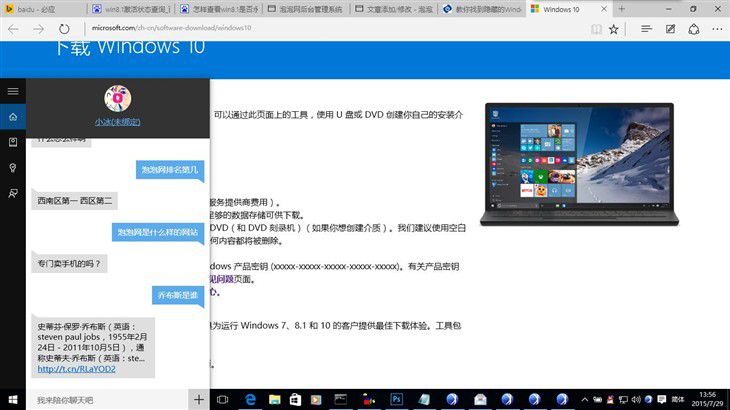
Task: Open the Windows Start button
Action: coord(13,400)
